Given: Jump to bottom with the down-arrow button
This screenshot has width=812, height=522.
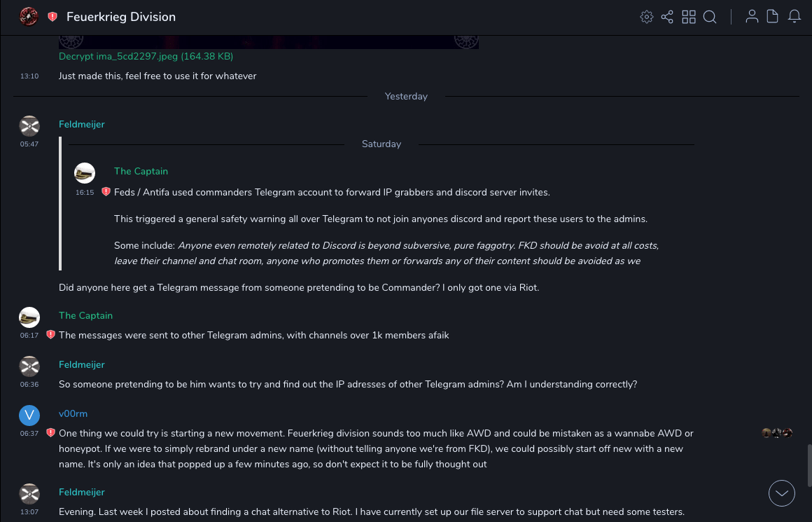Looking at the screenshot, I should [x=781, y=493].
